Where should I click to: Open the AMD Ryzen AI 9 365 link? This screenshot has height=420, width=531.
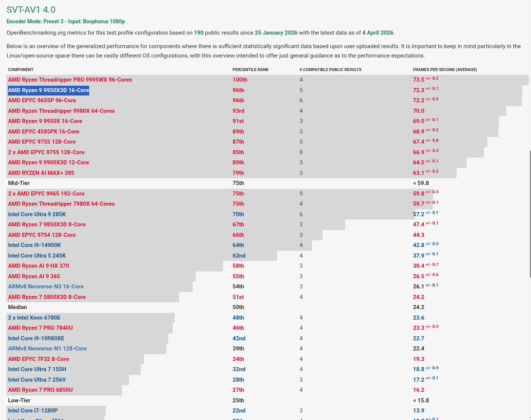34,276
